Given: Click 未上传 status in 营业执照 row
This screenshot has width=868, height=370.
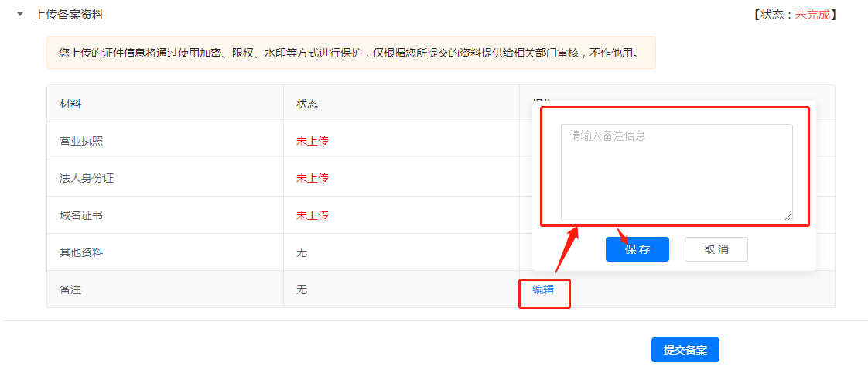Looking at the screenshot, I should pyautogui.click(x=313, y=141).
